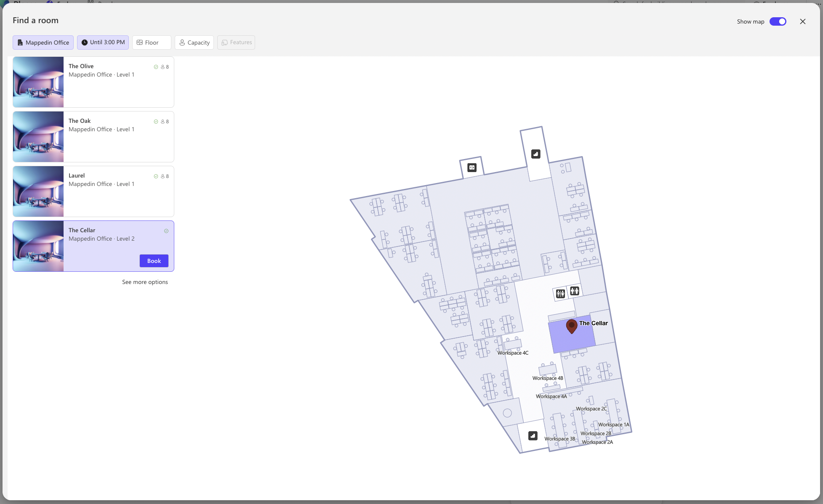
Task: Toggle the Show map switch off
Action: tap(778, 21)
